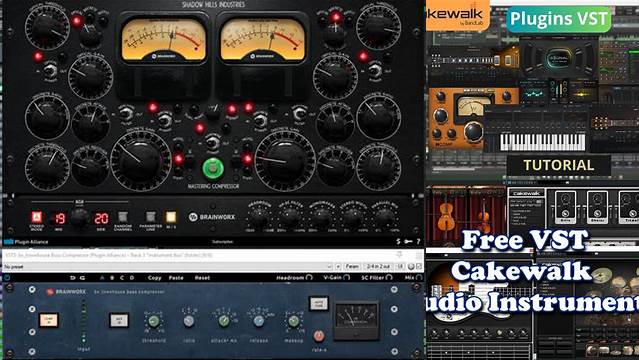Click the Copy button in the plugin toolbar
This screenshot has width=639, height=360.
pyautogui.click(x=154, y=278)
